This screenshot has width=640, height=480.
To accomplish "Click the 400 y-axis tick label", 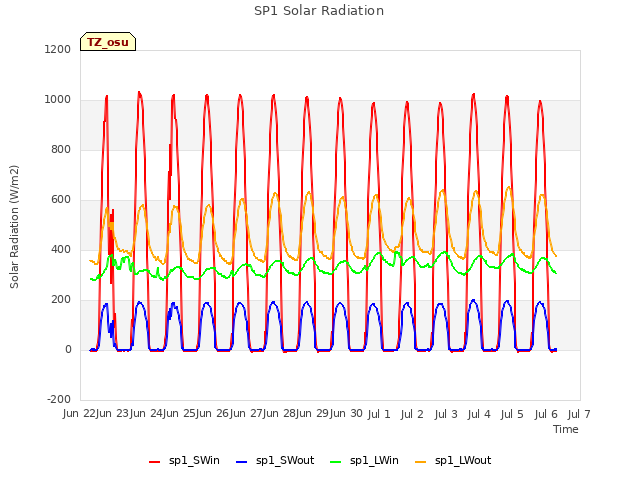I will click(x=61, y=249).
